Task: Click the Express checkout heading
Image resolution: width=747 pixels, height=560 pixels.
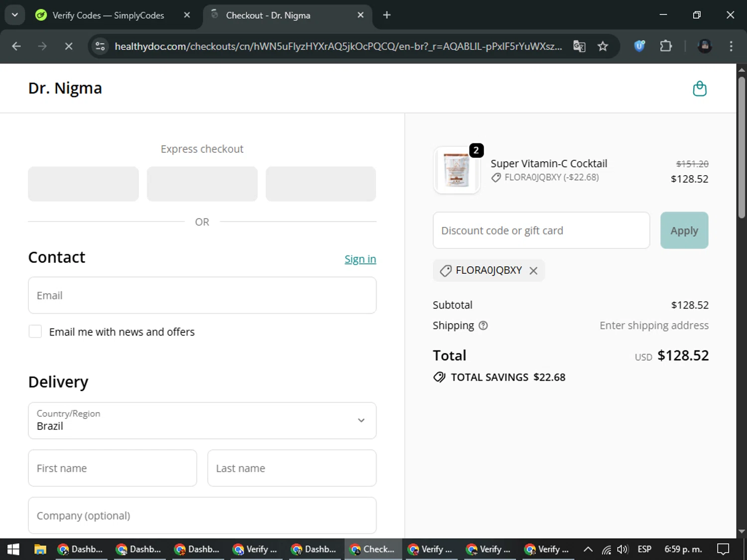Action: [202, 149]
